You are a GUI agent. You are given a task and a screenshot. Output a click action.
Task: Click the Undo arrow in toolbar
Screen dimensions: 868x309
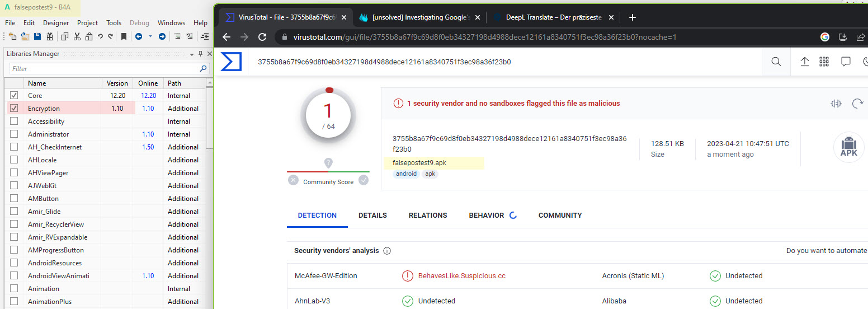(x=100, y=37)
